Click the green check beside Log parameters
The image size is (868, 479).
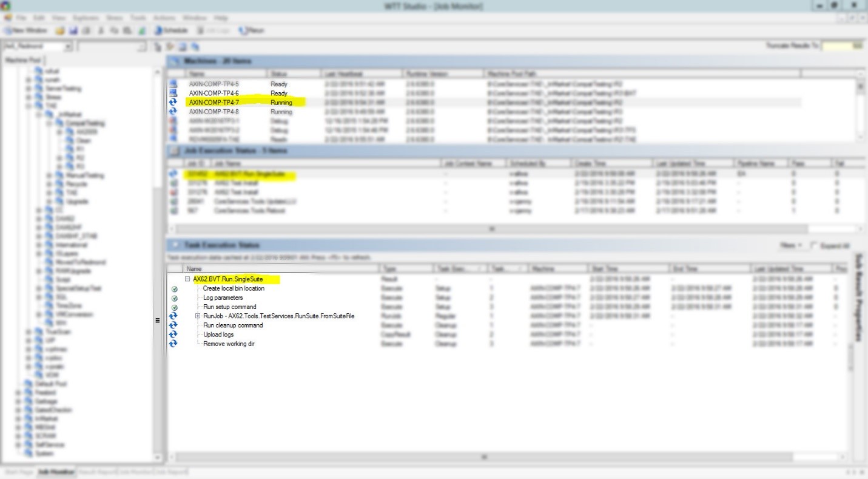[x=175, y=298]
